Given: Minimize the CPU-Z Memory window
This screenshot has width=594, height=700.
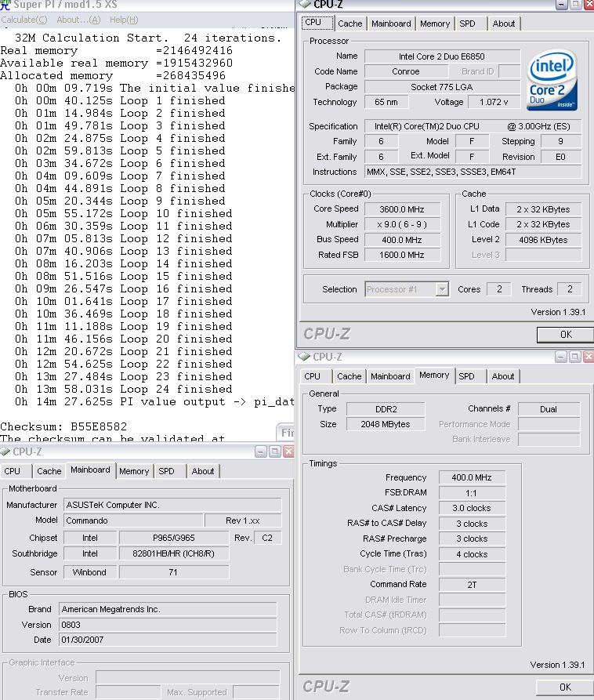Looking at the screenshot, I should [x=560, y=357].
